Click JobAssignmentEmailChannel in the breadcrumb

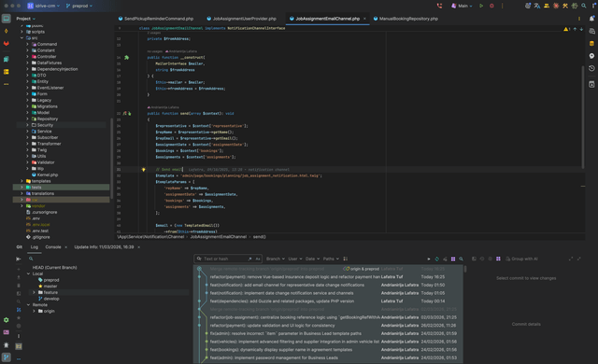(x=218, y=237)
